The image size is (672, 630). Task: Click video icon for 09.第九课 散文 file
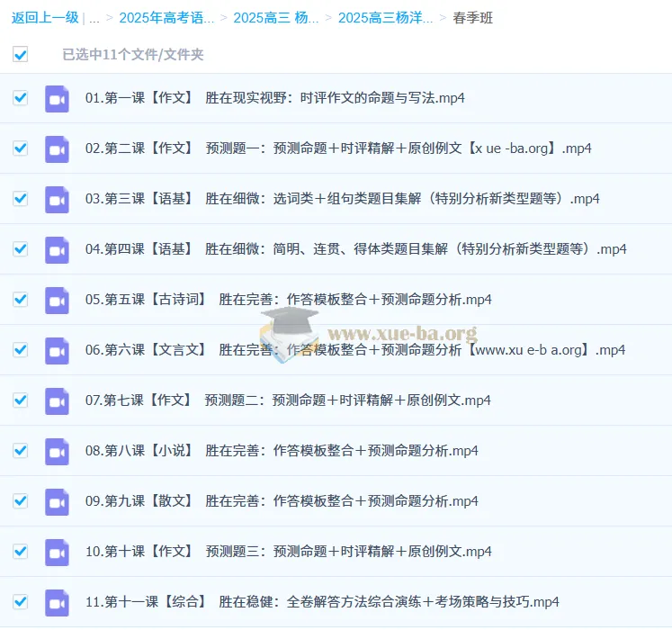[x=57, y=501]
